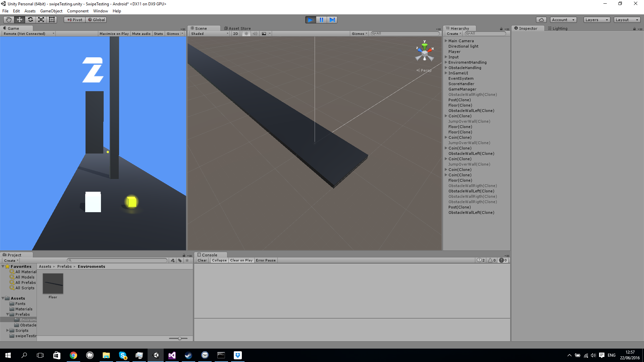The height and width of the screenshot is (362, 644).
Task: Select the Floor prefab thumbnail
Action: [x=53, y=284]
